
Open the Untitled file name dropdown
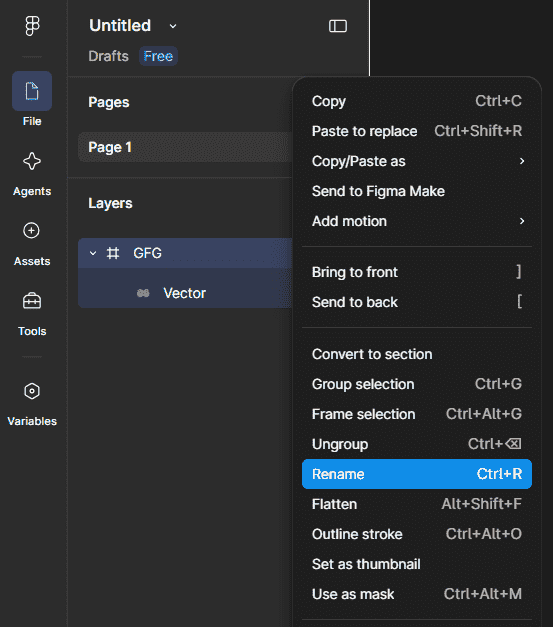173,26
